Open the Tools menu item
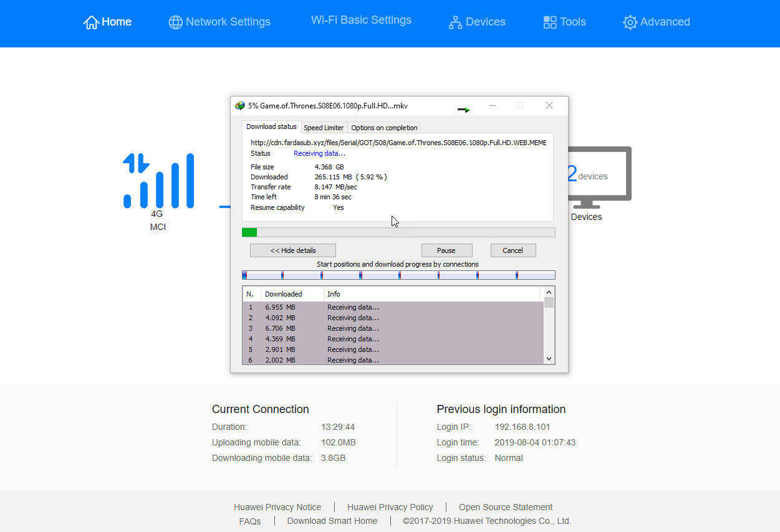Screen dimensions: 780x532 (564, 22)
